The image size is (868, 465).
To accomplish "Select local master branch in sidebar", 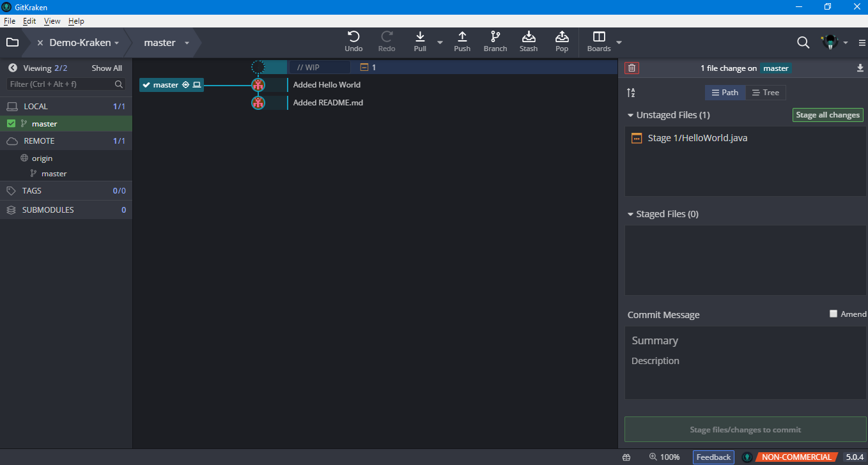I will click(66, 124).
